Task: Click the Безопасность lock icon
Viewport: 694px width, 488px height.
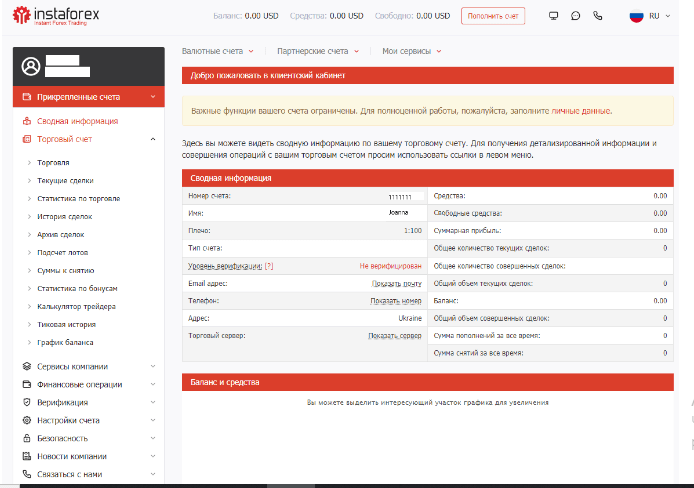Action: pyautogui.click(x=27, y=438)
